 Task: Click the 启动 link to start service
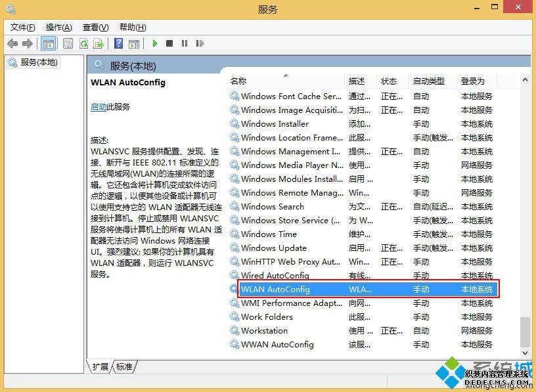tap(99, 107)
